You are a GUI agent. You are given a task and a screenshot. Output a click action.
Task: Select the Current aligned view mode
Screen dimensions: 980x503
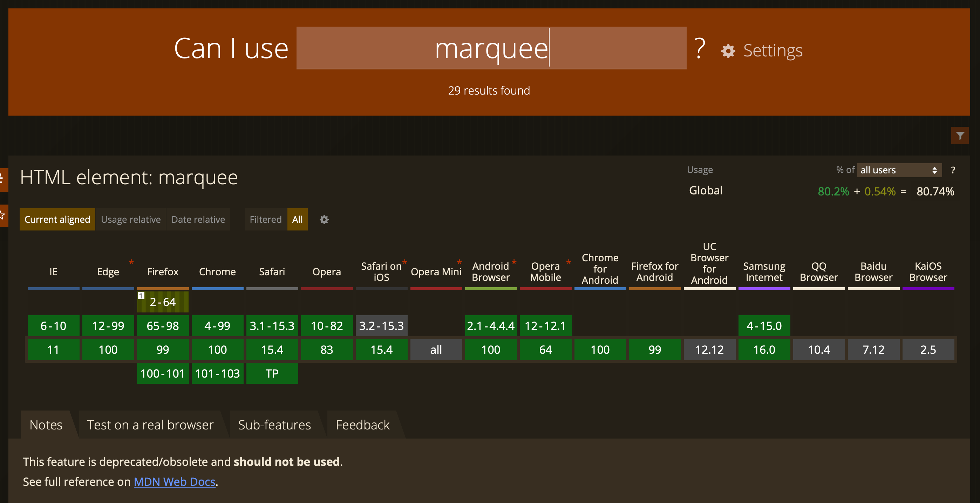point(57,219)
